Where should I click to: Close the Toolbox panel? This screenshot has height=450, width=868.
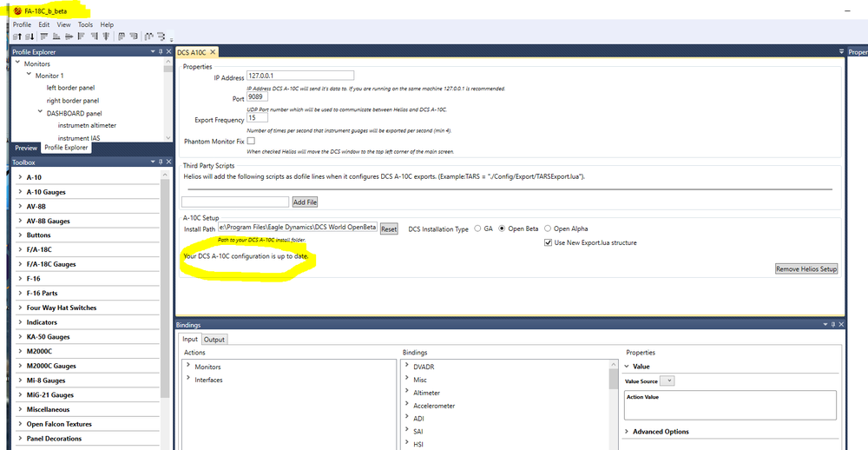169,162
